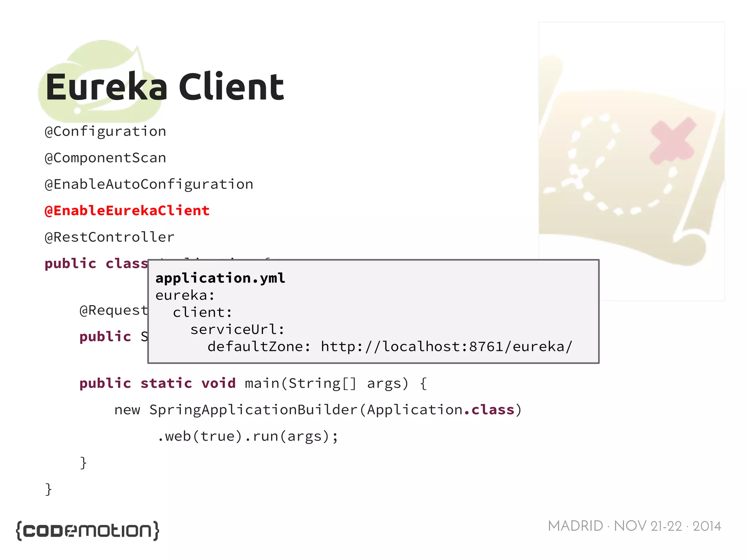
Task: Select the @EnableAutoConfiguration annotation line
Action: pyautogui.click(x=149, y=184)
